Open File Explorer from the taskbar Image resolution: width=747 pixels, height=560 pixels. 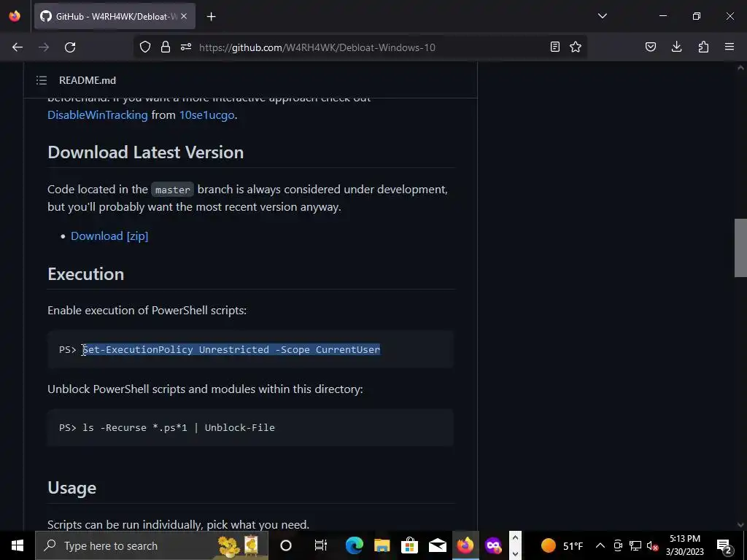tap(382, 545)
